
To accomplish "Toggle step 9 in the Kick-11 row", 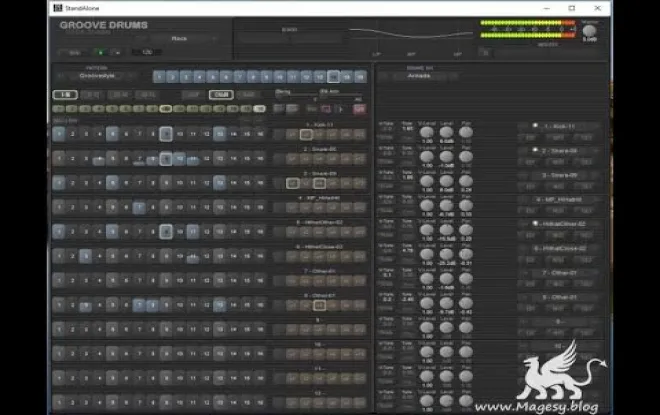I will [166, 134].
